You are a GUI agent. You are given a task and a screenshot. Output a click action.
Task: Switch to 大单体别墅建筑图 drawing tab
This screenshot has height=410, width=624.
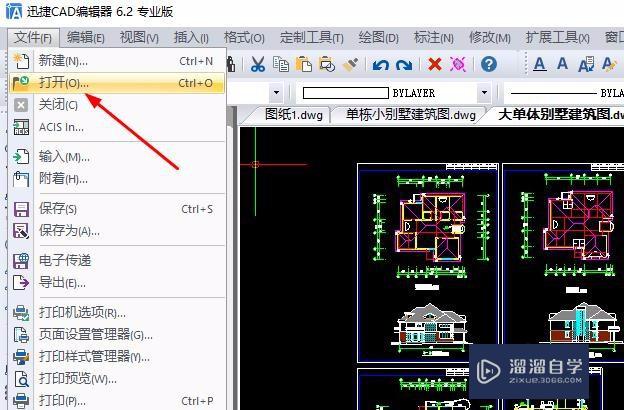coord(560,115)
